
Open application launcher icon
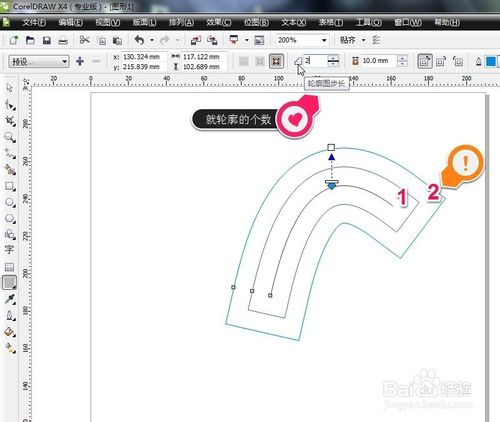click(x=234, y=40)
